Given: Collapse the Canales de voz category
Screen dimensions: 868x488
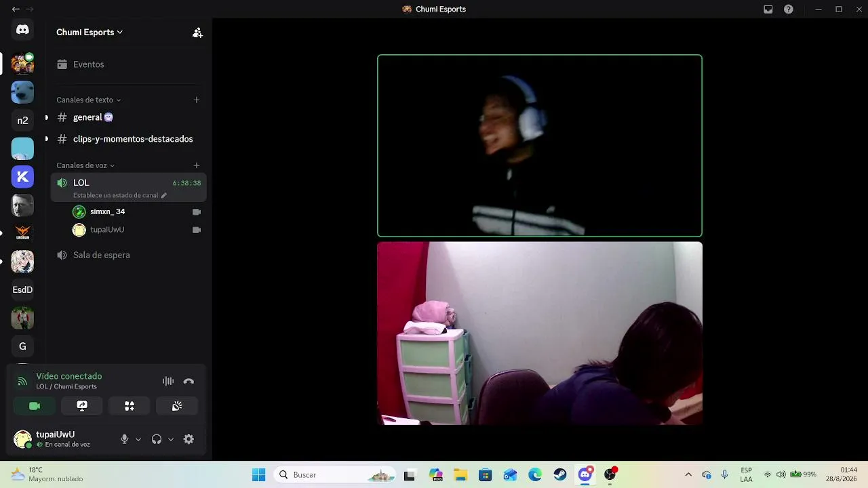Looking at the screenshot, I should coord(85,165).
